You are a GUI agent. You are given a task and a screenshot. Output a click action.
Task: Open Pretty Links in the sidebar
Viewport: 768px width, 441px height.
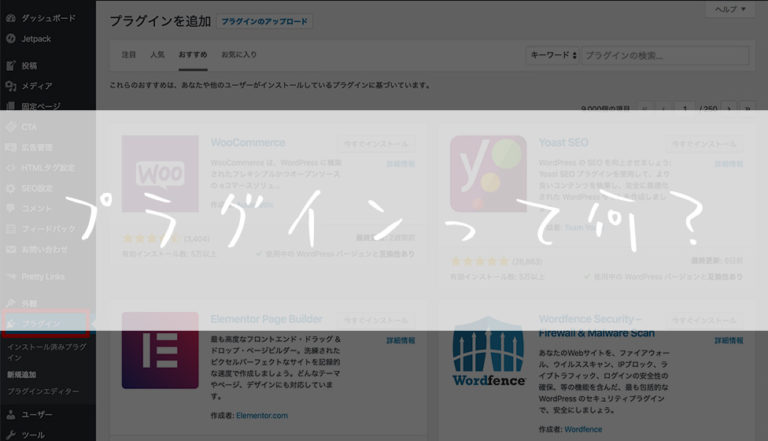pos(43,277)
